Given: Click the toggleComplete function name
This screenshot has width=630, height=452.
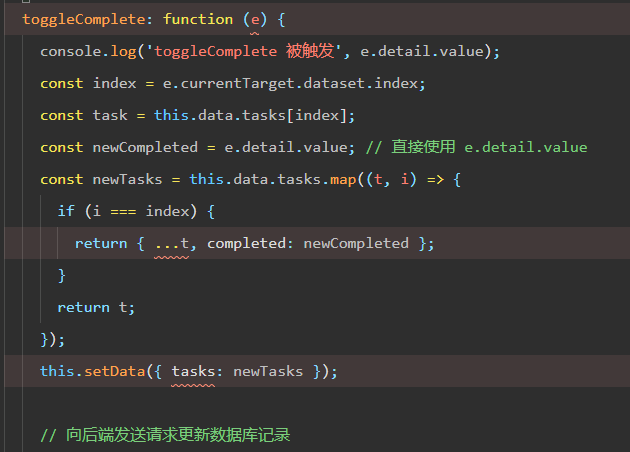Looking at the screenshot, I should click(83, 19).
